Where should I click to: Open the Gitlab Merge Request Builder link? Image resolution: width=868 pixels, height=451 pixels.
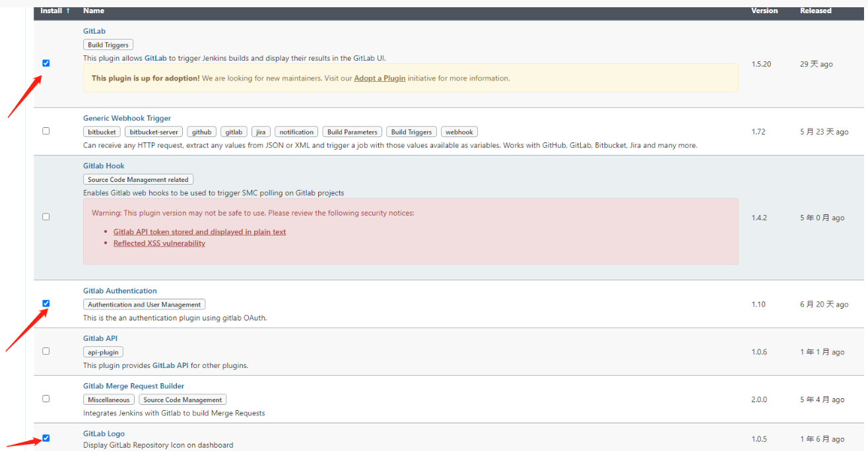click(134, 386)
